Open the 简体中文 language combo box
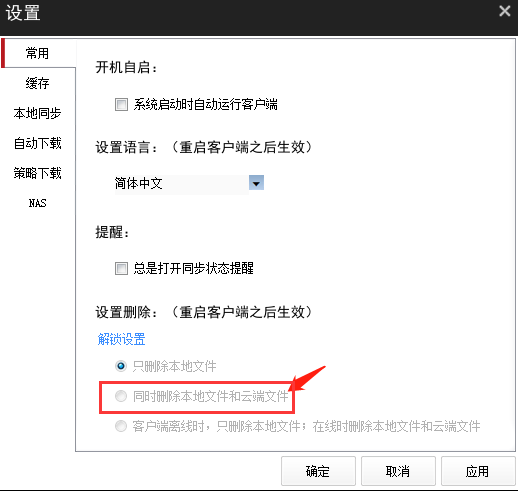The image size is (518, 491). tap(189, 183)
